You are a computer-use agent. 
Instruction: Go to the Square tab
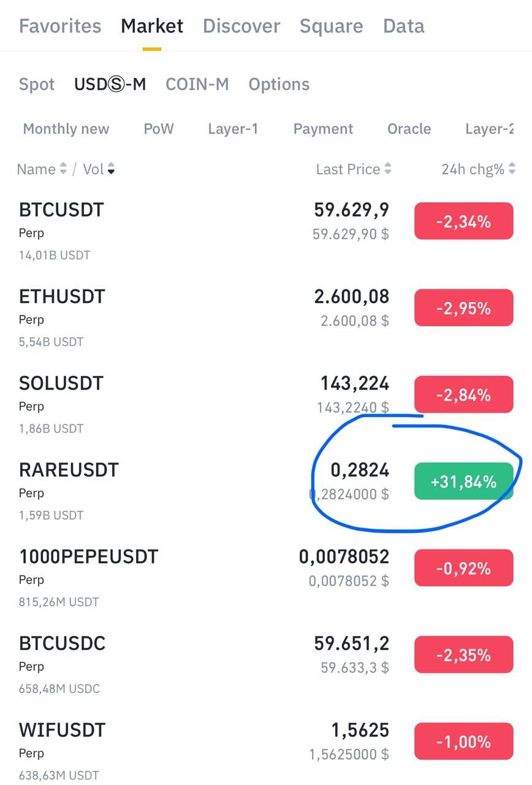point(331,26)
